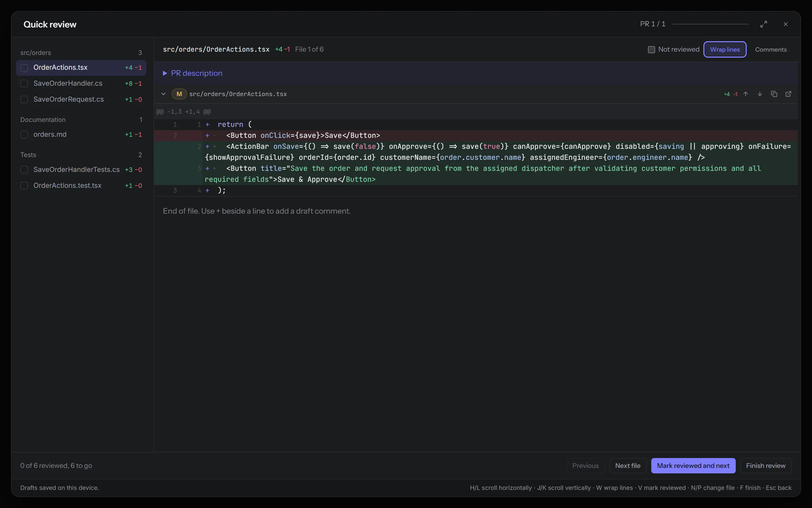
Task: Click the Tests group header
Action: 81,155
